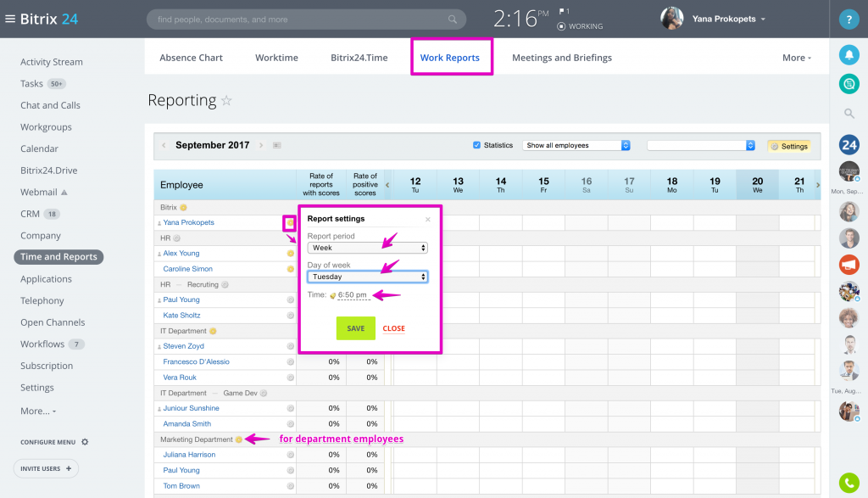
Task: Open report settings icon for Bitrix department
Action: click(x=183, y=207)
